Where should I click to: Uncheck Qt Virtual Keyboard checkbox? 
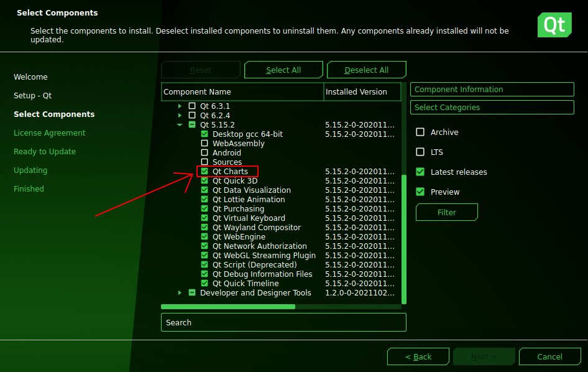tap(204, 218)
